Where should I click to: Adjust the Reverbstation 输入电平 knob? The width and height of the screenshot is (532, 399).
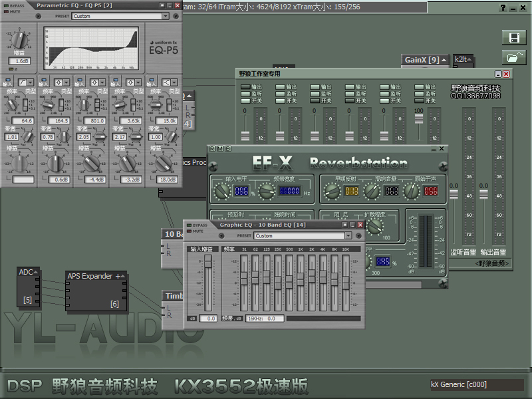[221, 191]
